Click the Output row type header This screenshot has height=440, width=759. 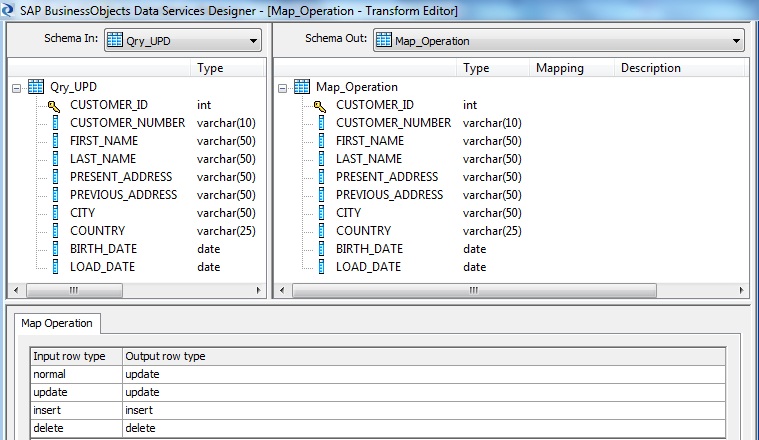(x=424, y=356)
